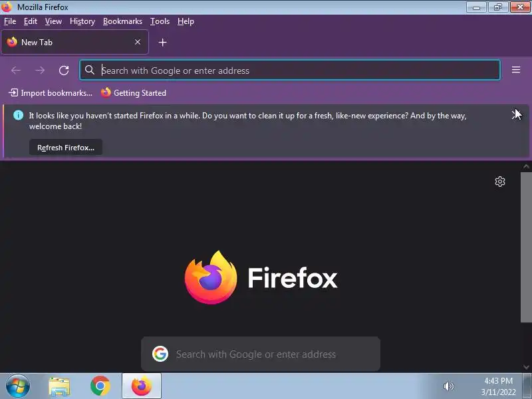Open the View menu
Image resolution: width=532 pixels, height=399 pixels.
tap(53, 21)
